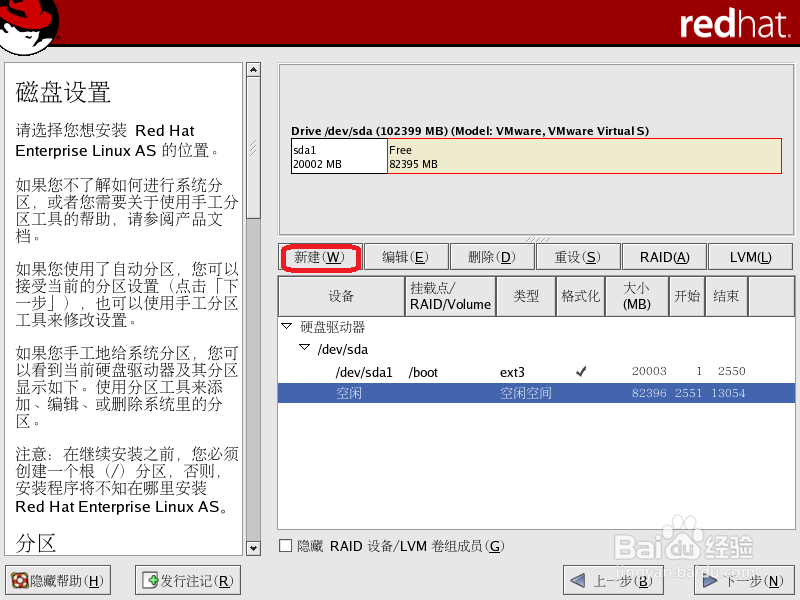This screenshot has width=800, height=600.
Task: Click the 2550 end cylinder value
Action: pos(732,371)
